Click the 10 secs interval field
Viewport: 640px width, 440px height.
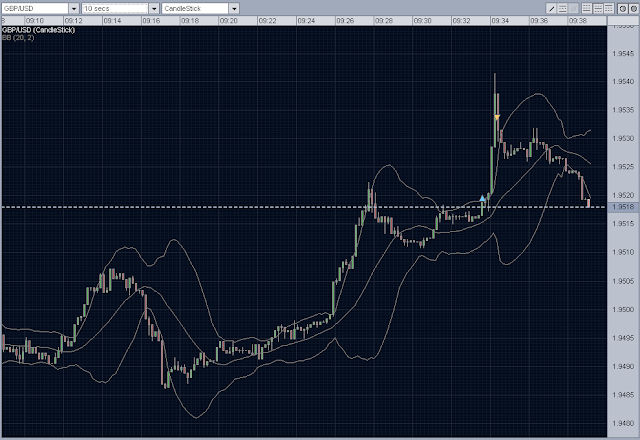[x=115, y=8]
